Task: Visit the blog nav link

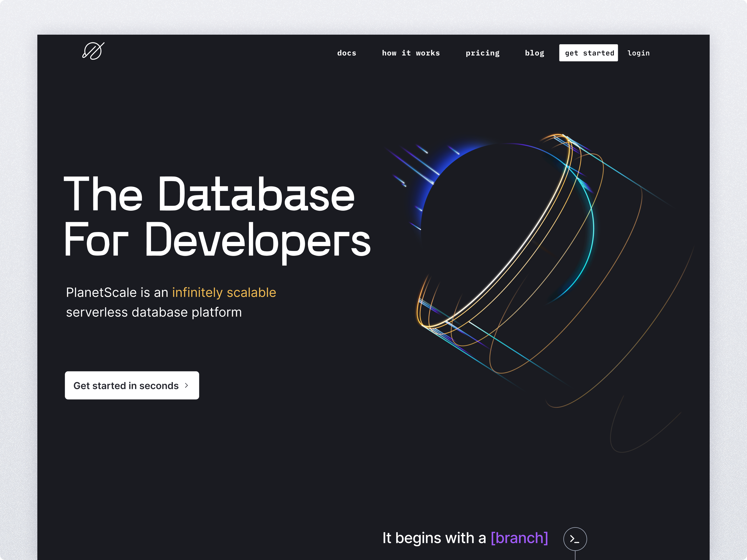Action: coord(534,53)
